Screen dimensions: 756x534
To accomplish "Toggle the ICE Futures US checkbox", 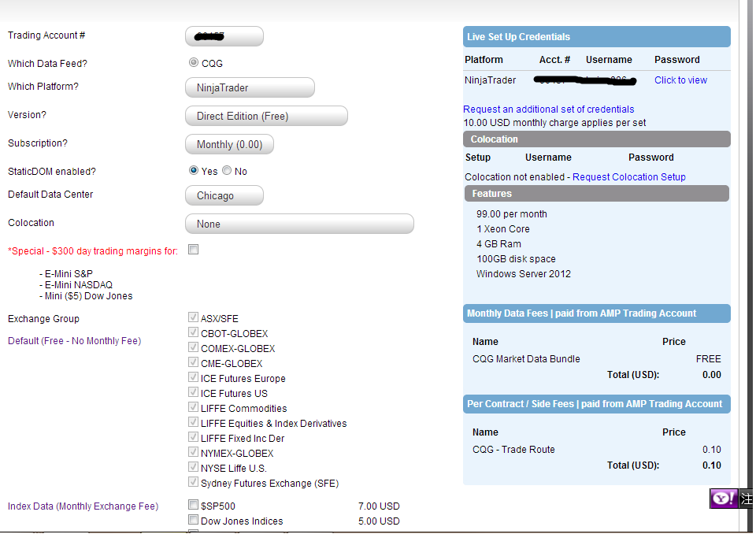I will pos(194,392).
